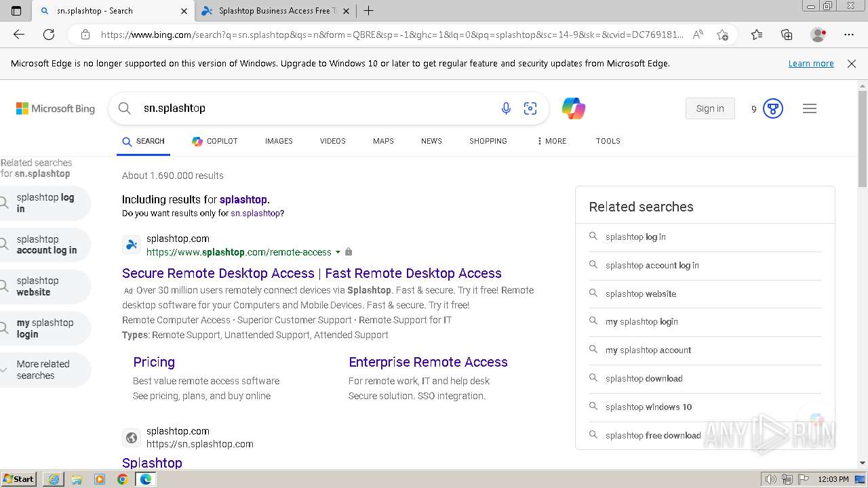
Task: Open the Enterprise Remote Access sitelink
Action: point(428,362)
